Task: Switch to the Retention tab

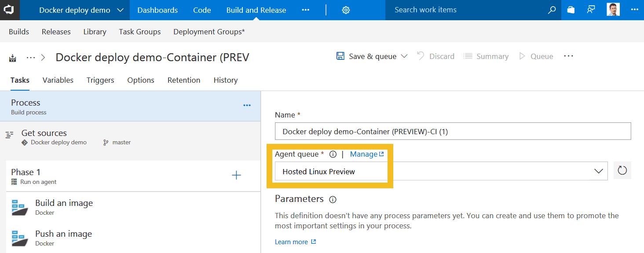Action: click(x=184, y=80)
